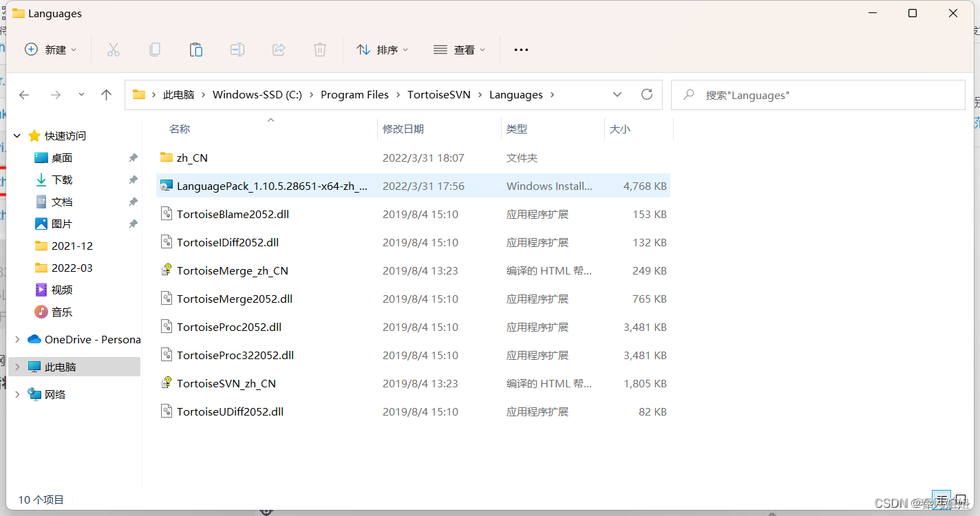The image size is (980, 516).
Task: Click the 2022/3/31 18:07 date cell
Action: tap(423, 158)
